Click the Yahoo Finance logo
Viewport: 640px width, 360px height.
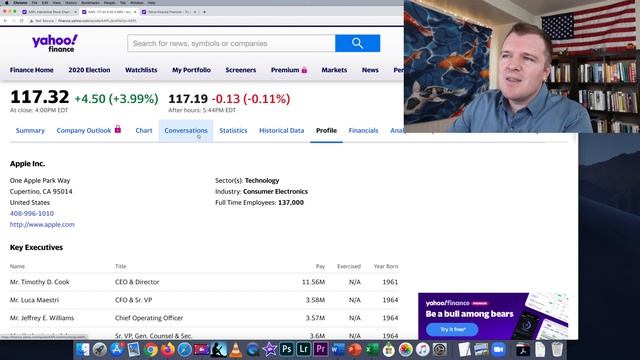[55, 43]
